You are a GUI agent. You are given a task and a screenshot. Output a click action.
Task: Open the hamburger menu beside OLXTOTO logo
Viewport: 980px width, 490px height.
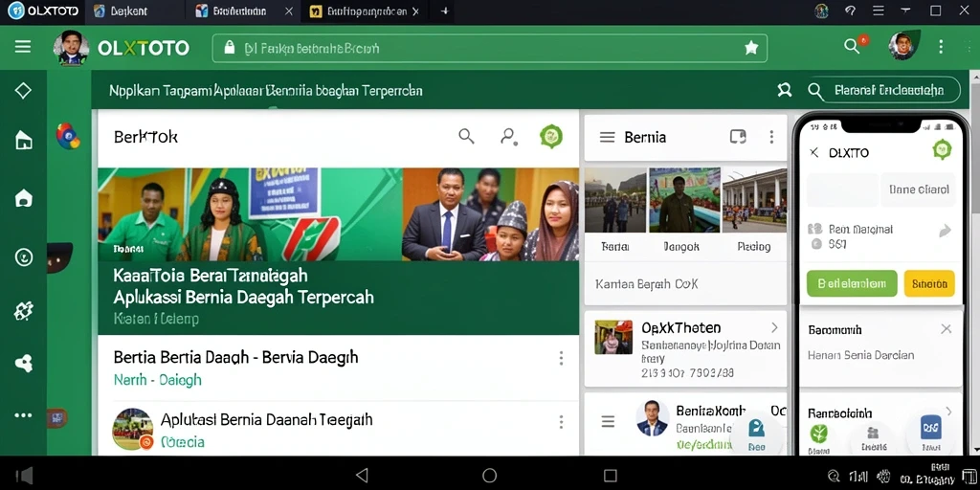pyautogui.click(x=23, y=47)
